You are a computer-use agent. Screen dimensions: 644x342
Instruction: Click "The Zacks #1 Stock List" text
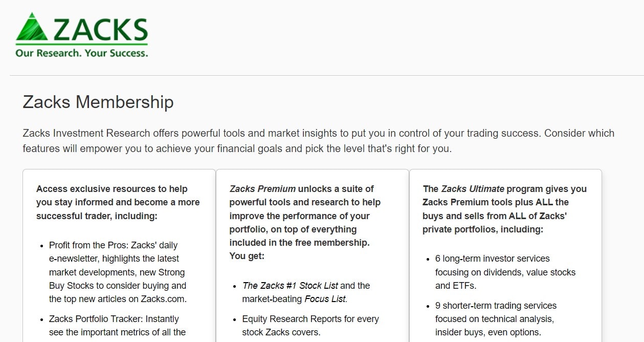pos(290,286)
